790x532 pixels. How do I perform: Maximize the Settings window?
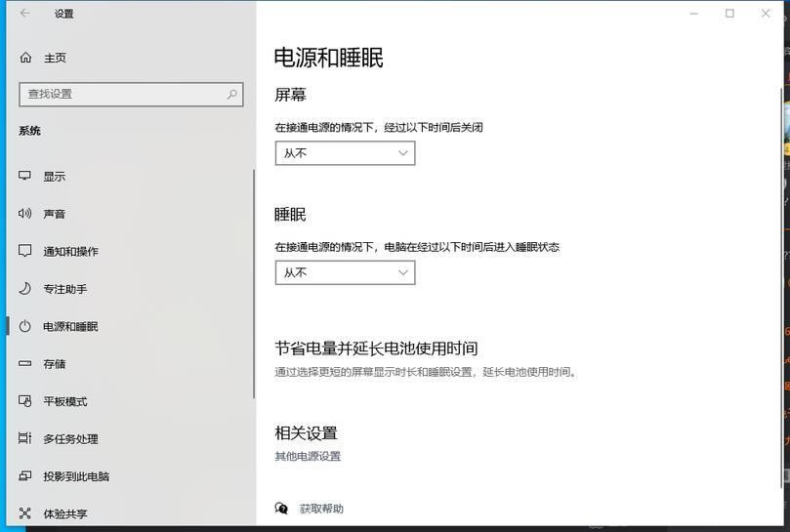(x=729, y=14)
